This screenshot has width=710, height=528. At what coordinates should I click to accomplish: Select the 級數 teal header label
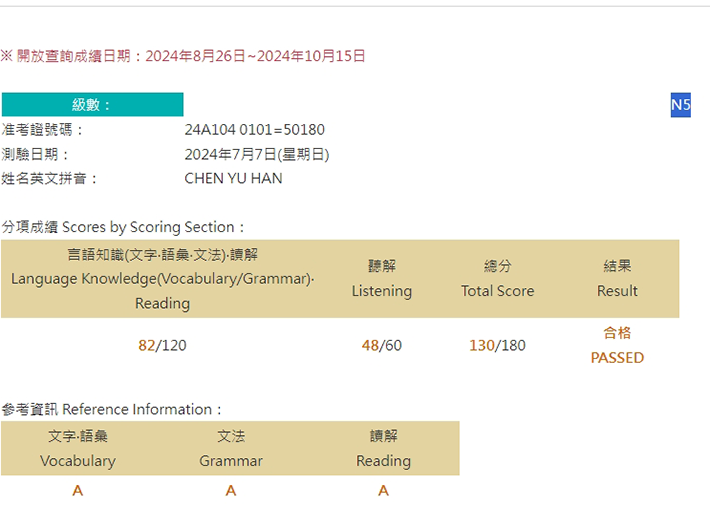92,105
